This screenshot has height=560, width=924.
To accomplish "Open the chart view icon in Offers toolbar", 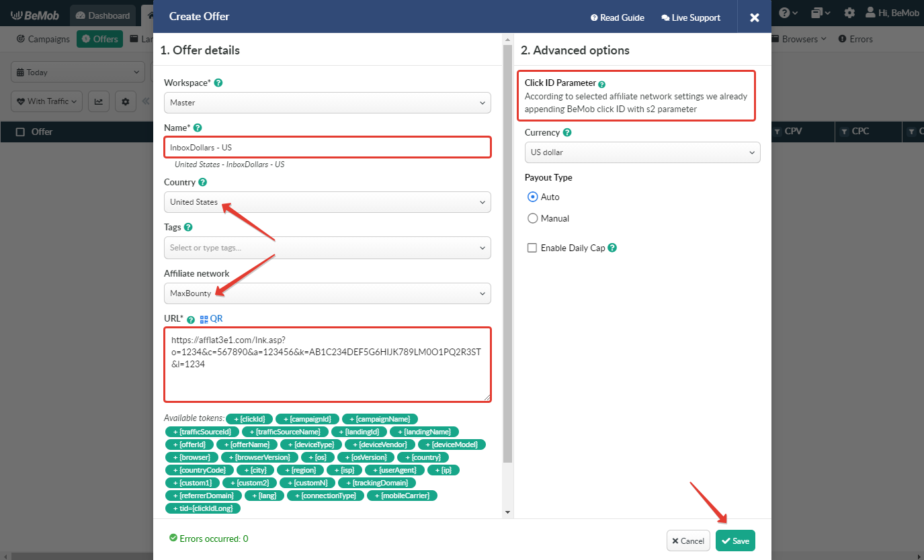I will (x=98, y=101).
